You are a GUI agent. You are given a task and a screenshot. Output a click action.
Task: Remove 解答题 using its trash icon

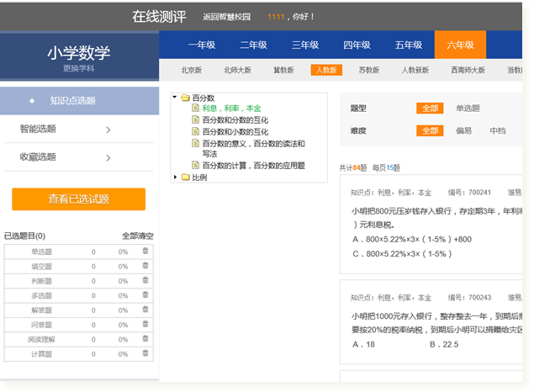tap(145, 310)
